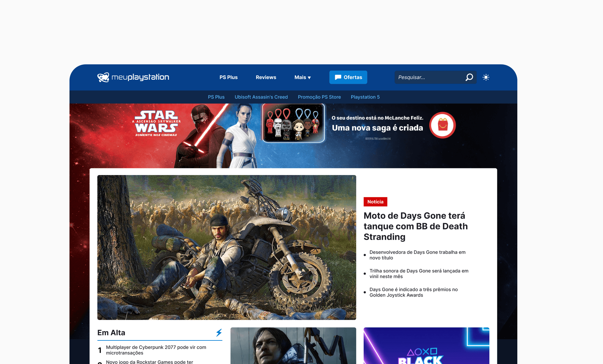
Task: Open 'Days Gone é indicado' awards link
Action: pyautogui.click(x=414, y=292)
